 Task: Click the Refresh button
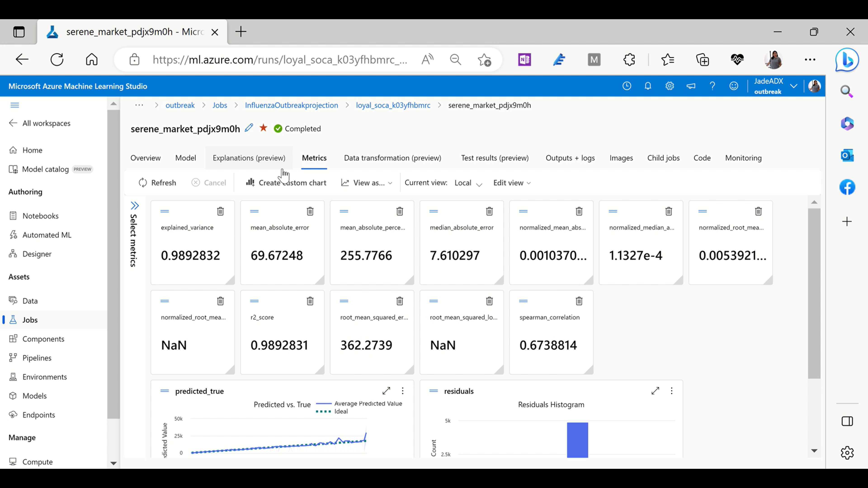coord(157,183)
